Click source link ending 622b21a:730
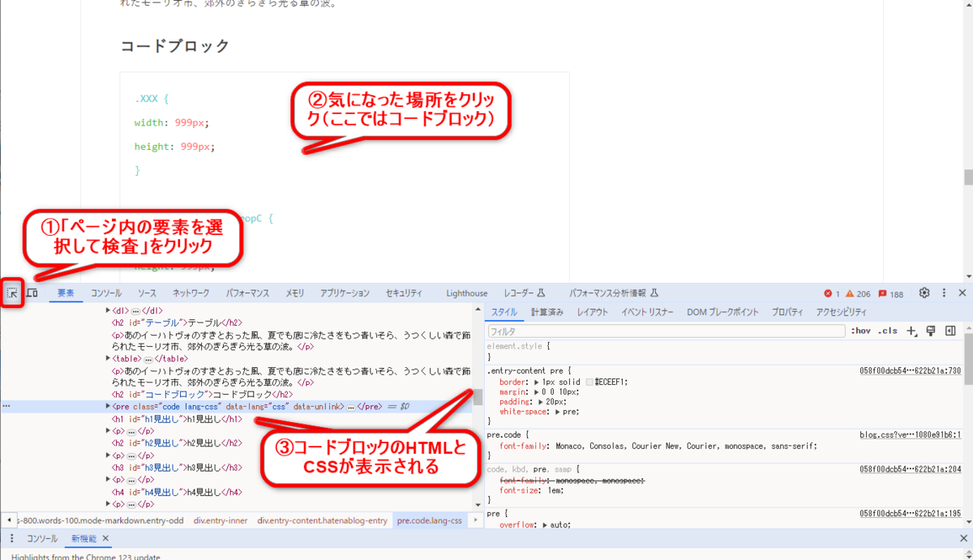973x560 pixels. (x=911, y=370)
